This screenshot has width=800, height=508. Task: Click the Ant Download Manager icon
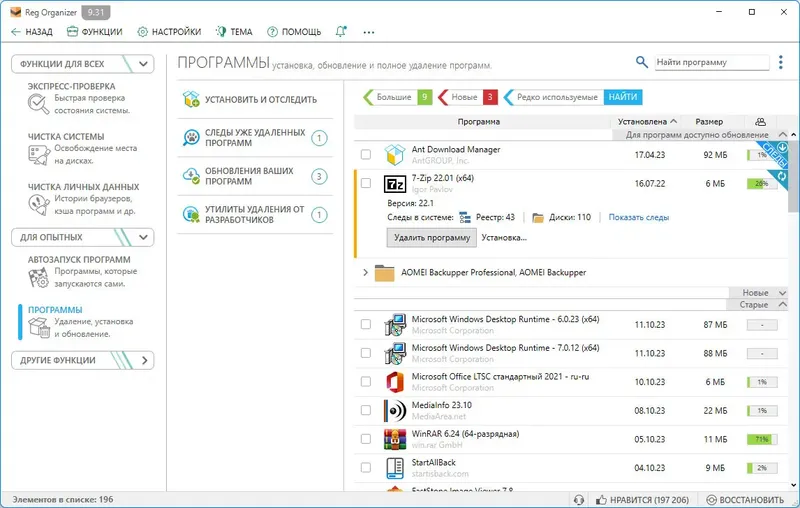coord(394,155)
